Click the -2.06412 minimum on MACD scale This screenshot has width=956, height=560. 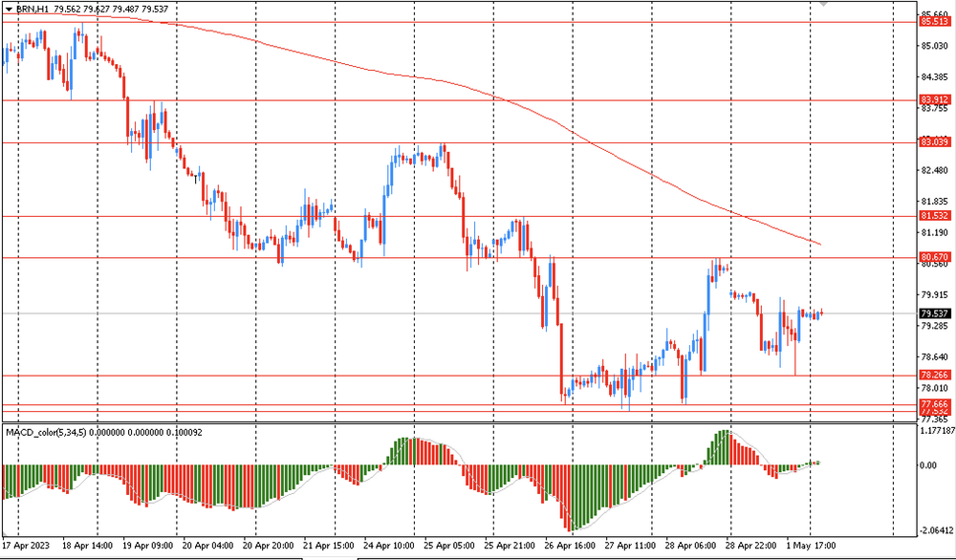(x=935, y=529)
